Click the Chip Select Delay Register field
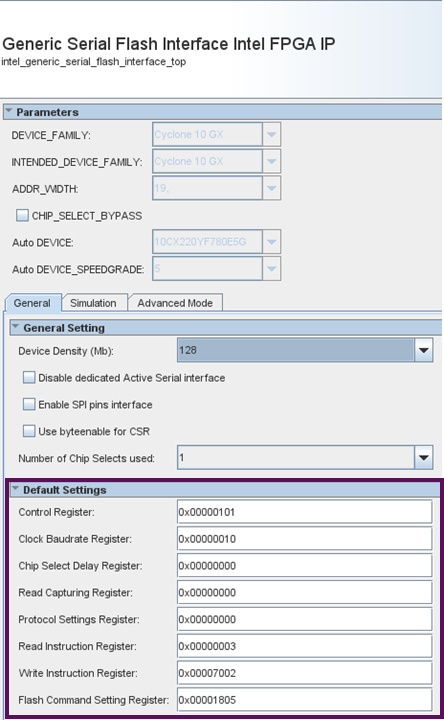The width and height of the screenshot is (444, 720). tap(304, 566)
